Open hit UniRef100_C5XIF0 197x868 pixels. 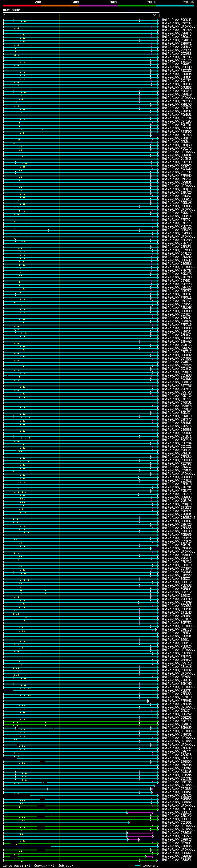click(x=176, y=61)
